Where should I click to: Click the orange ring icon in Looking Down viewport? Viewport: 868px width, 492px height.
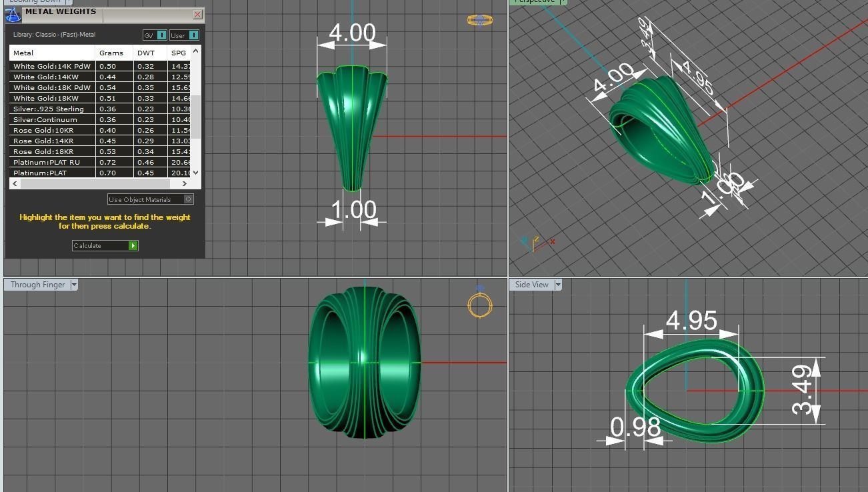point(480,20)
